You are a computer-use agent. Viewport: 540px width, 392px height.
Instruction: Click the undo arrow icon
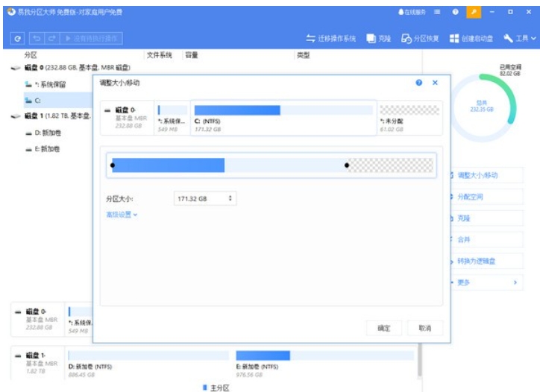(37, 38)
